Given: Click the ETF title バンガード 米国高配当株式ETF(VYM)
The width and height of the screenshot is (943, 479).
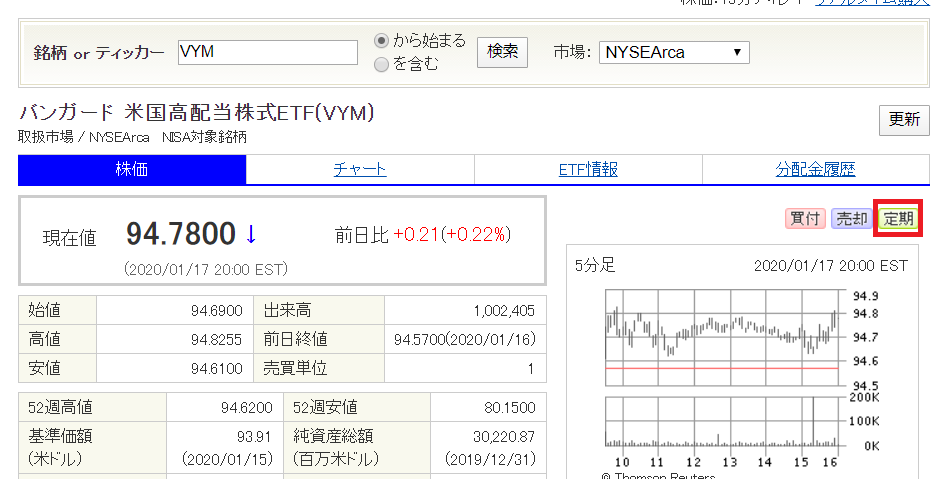Looking at the screenshot, I should (197, 113).
